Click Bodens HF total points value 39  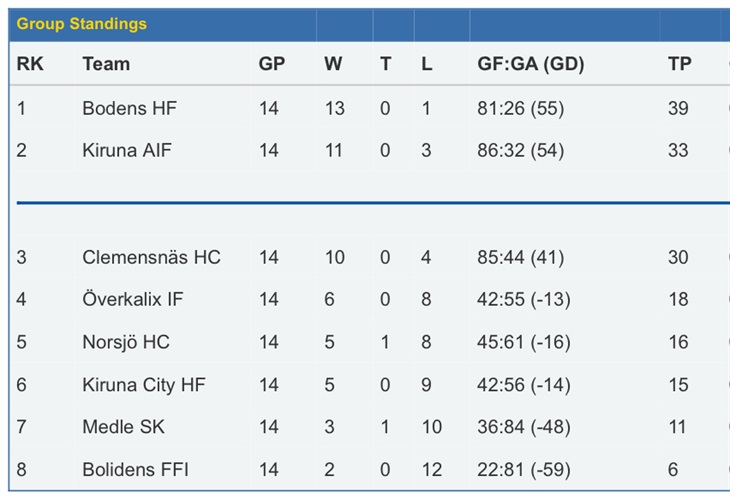(x=678, y=108)
